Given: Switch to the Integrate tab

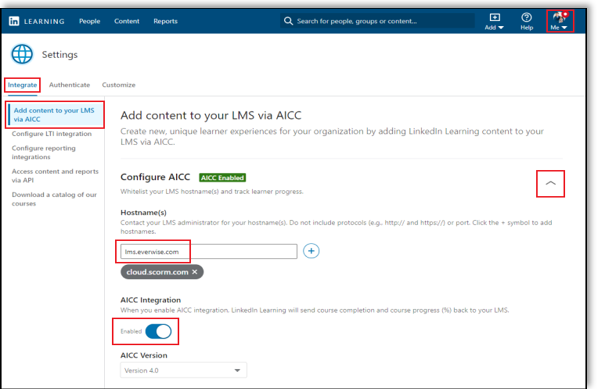Looking at the screenshot, I should (x=22, y=85).
